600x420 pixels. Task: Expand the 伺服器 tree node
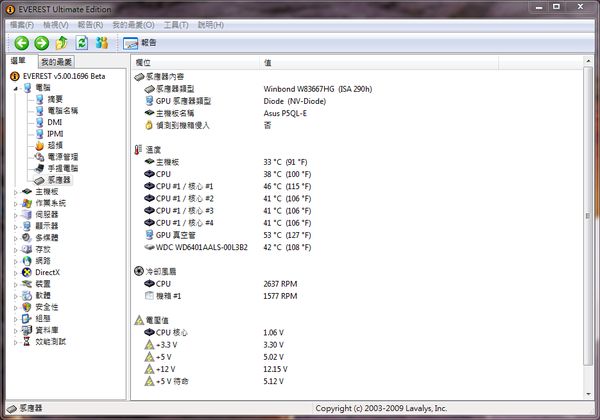(x=16, y=215)
